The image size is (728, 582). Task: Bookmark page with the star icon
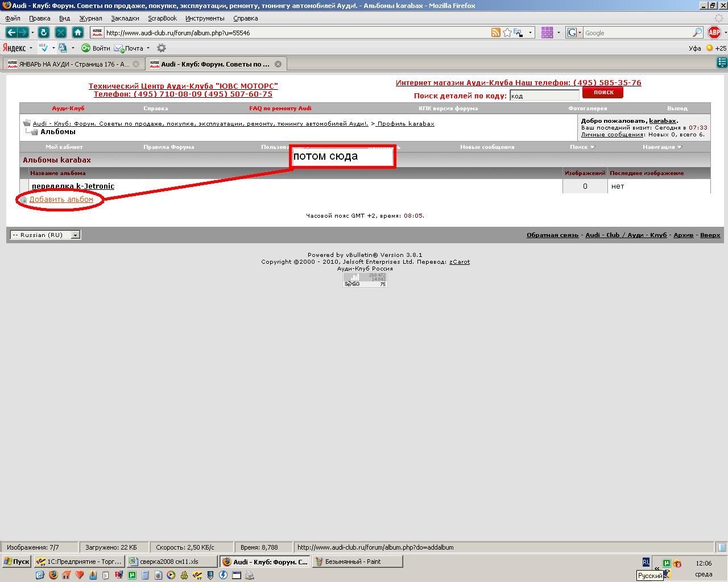click(x=507, y=33)
